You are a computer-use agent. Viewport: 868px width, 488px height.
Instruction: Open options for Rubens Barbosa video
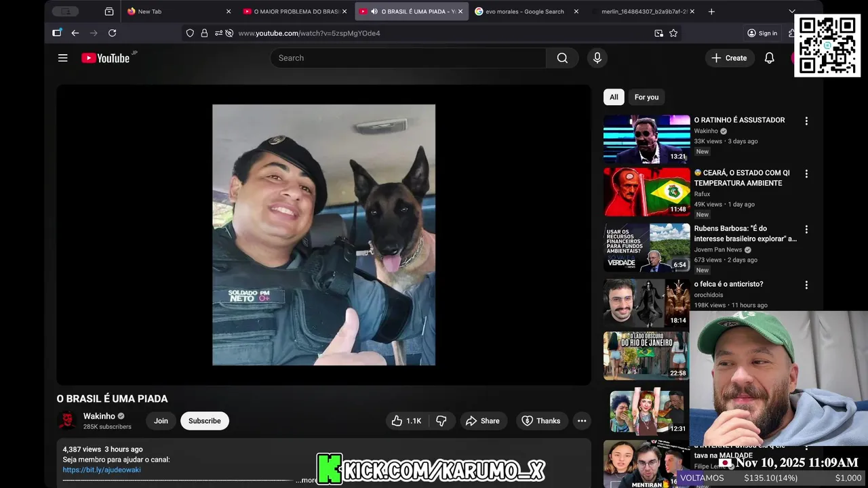(806, 229)
